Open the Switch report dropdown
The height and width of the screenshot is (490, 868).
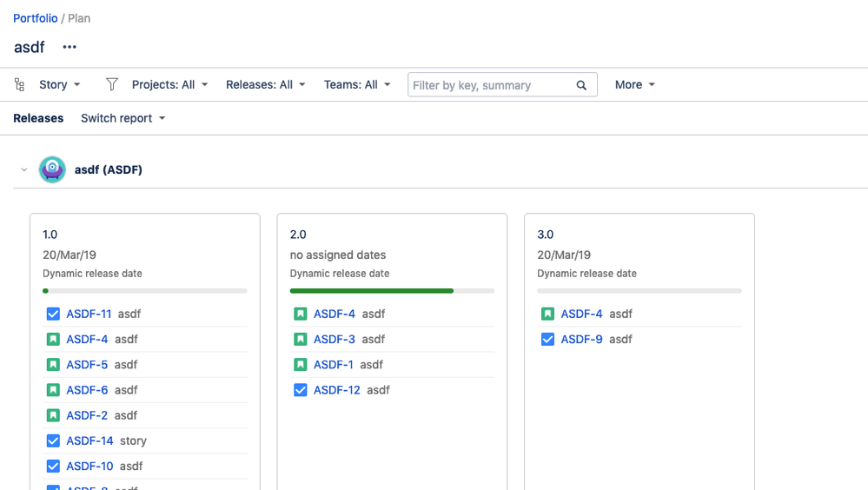tap(123, 118)
